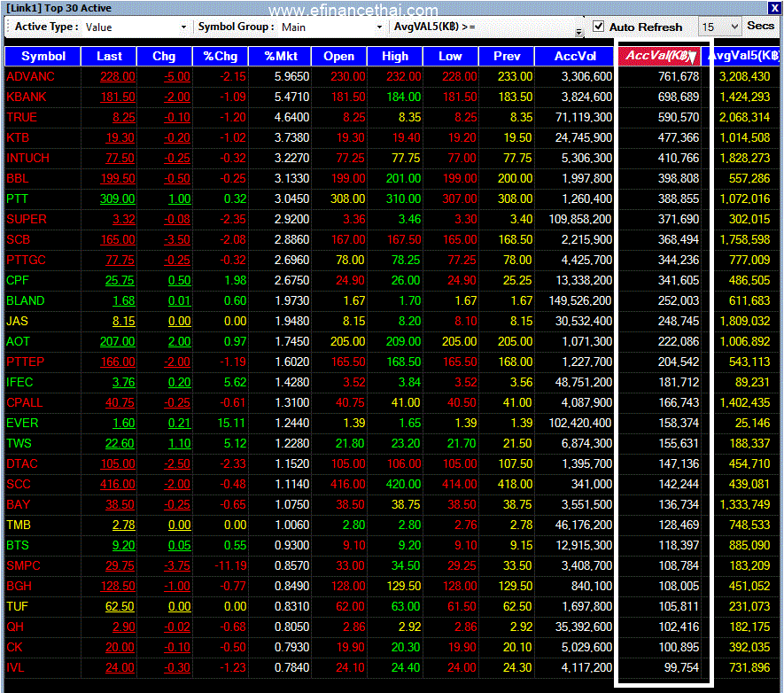Sort by the Open column header
The image size is (784, 693).
[338, 56]
